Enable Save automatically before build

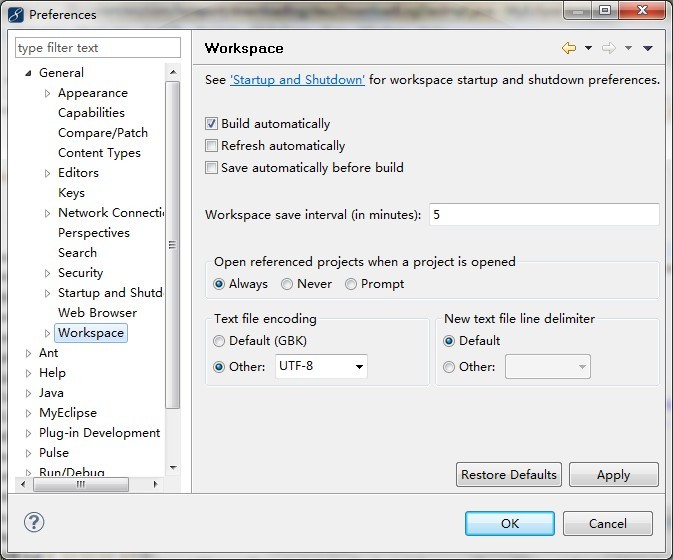[x=211, y=167]
